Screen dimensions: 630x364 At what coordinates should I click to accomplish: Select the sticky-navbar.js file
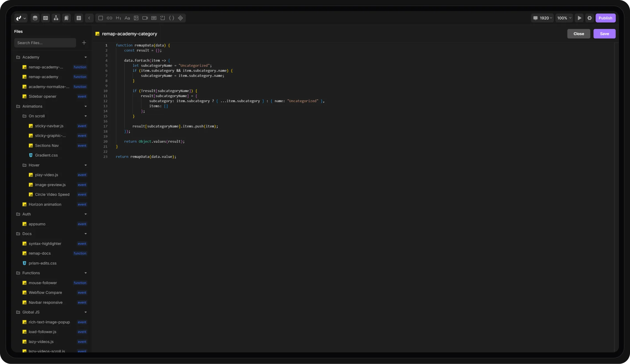point(49,126)
